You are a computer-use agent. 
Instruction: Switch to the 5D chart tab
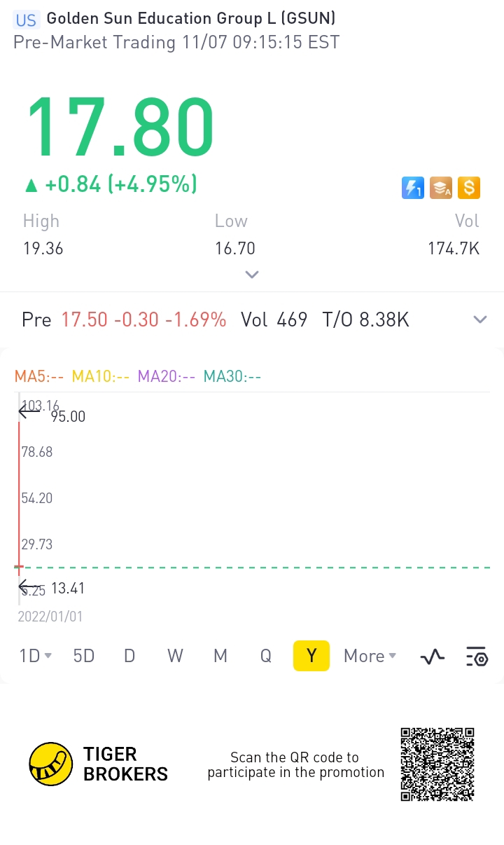click(x=84, y=656)
